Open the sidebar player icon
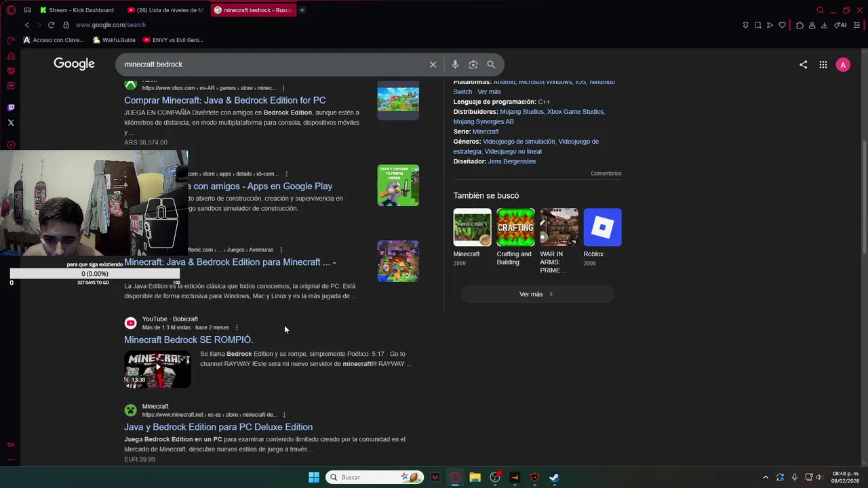Screen dimensions: 868x488 pos(11,145)
